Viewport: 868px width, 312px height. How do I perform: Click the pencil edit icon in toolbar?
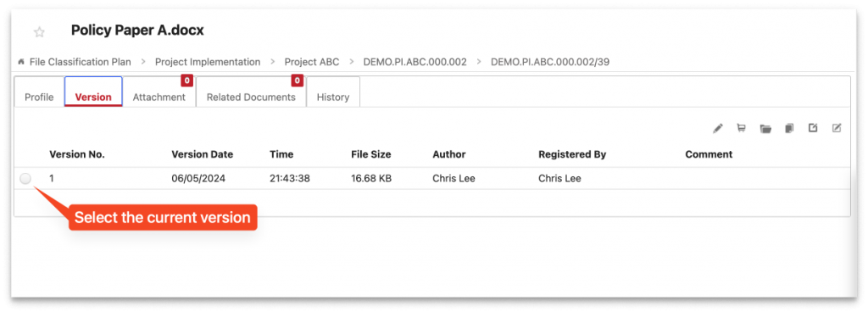(x=717, y=128)
